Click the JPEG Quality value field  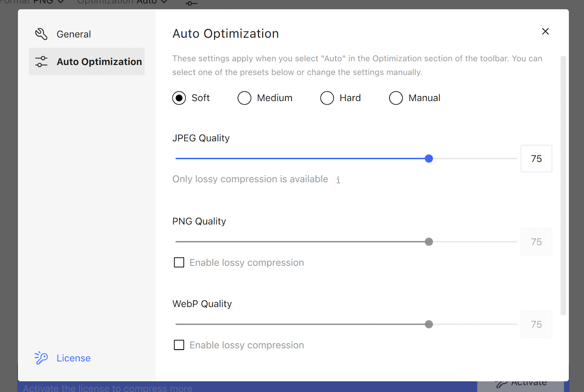[536, 159]
